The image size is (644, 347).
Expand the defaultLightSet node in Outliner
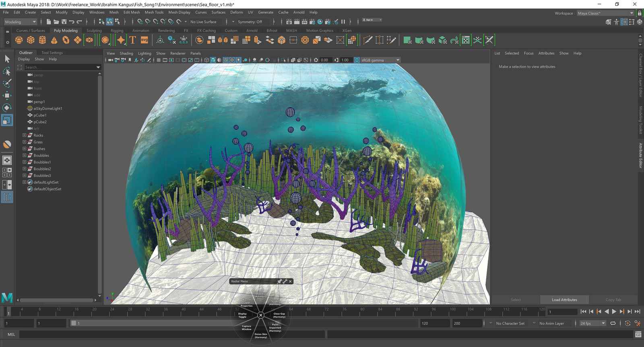(24, 182)
